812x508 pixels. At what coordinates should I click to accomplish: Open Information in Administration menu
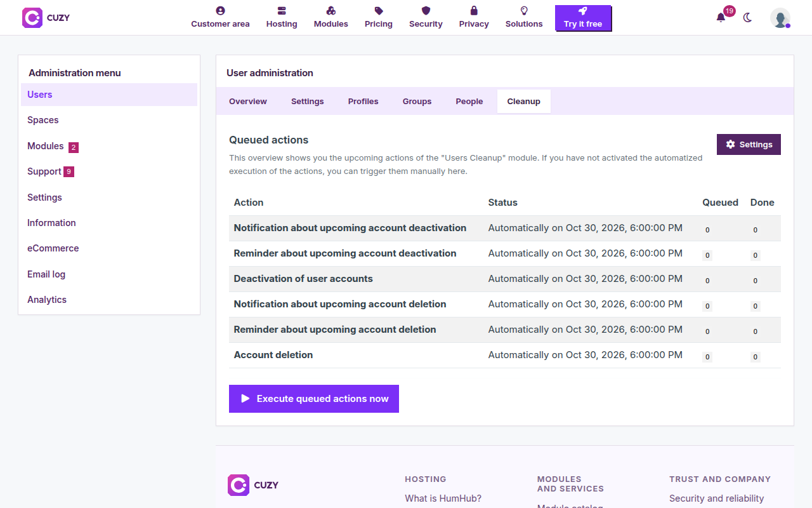tap(109, 223)
